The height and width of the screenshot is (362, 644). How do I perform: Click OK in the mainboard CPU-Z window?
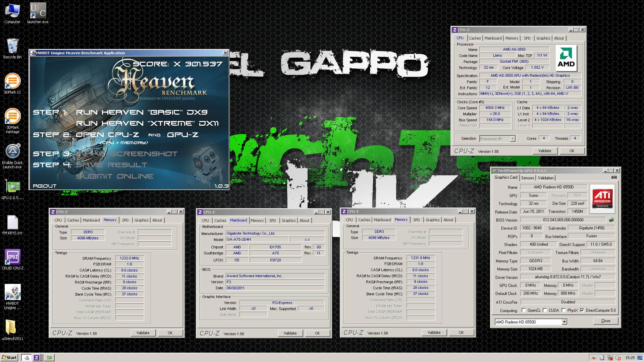click(x=317, y=333)
